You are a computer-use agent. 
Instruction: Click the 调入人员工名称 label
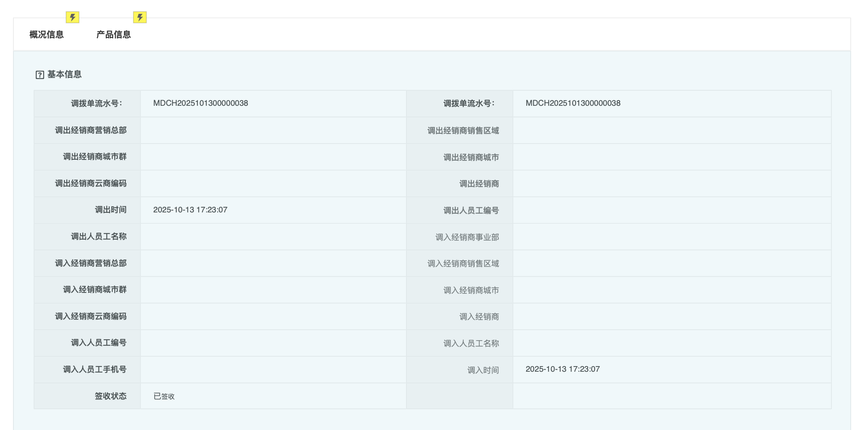(471, 344)
